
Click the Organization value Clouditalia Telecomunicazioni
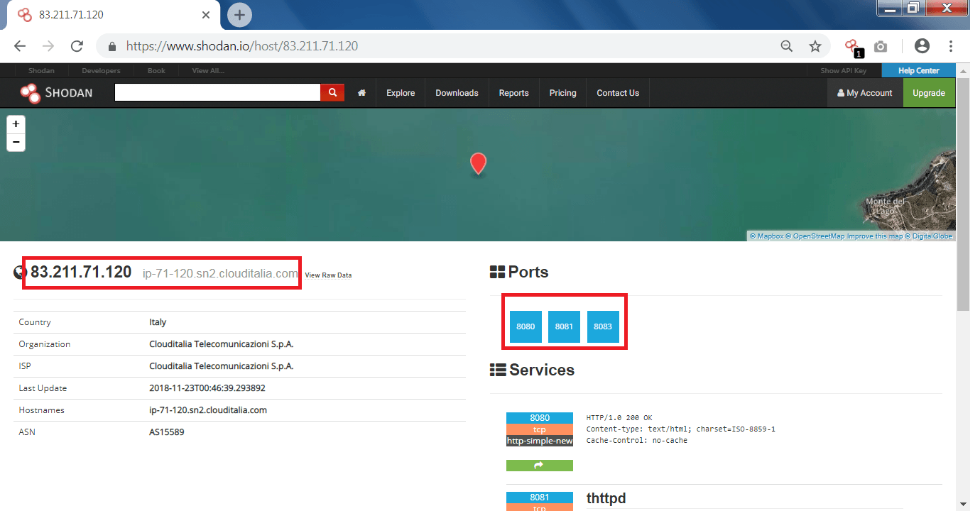click(221, 344)
